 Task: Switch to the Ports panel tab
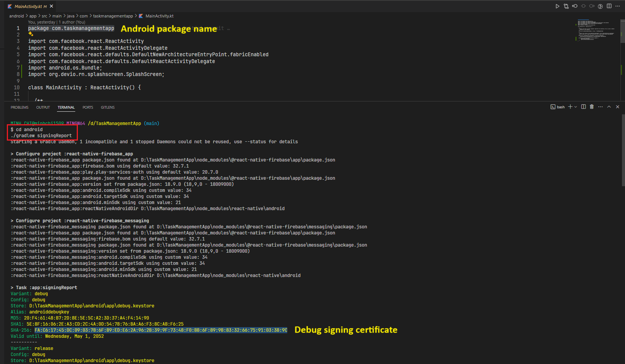[x=88, y=108]
